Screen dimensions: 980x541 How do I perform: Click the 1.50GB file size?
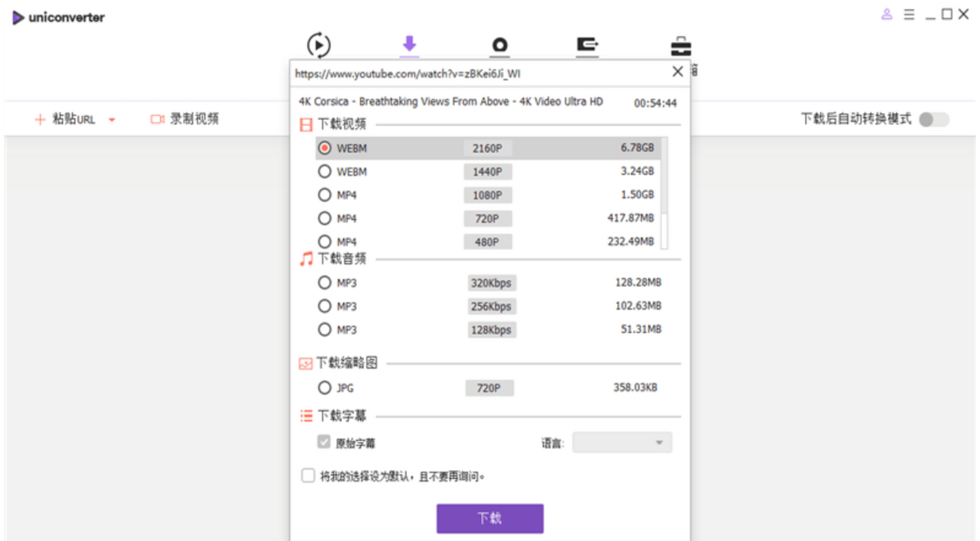tap(637, 195)
